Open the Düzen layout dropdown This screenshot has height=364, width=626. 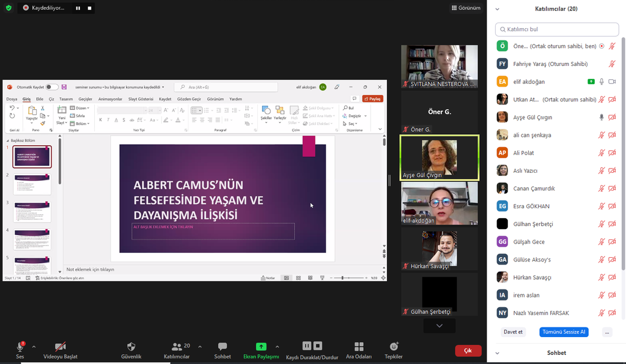[79, 108]
